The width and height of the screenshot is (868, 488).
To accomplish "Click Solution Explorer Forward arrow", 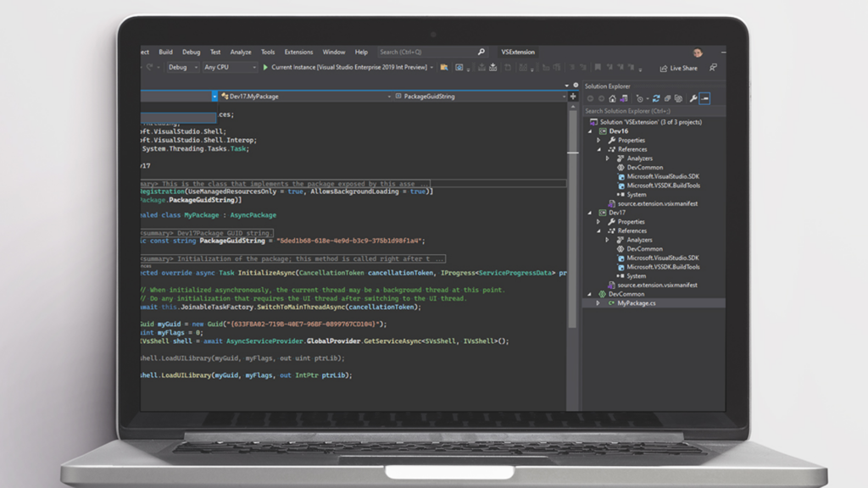I will pos(601,98).
